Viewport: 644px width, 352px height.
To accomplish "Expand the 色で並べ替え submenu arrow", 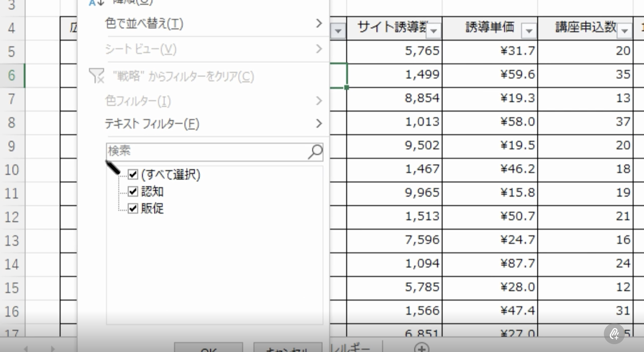I will click(x=318, y=24).
